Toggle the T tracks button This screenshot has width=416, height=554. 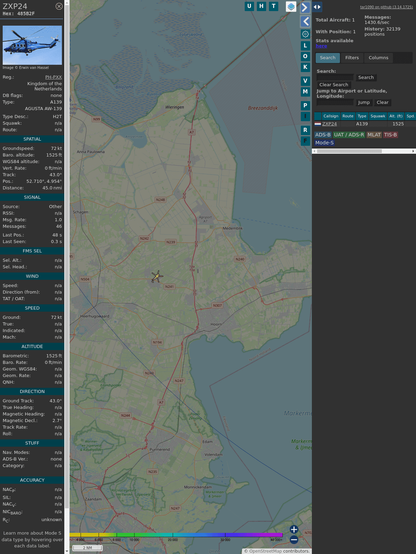tap(273, 6)
